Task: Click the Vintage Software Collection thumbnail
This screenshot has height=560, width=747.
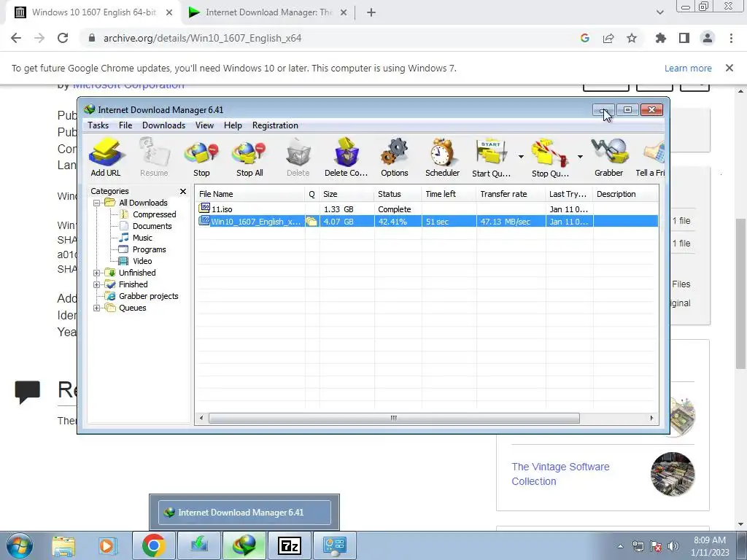Action: (673, 474)
